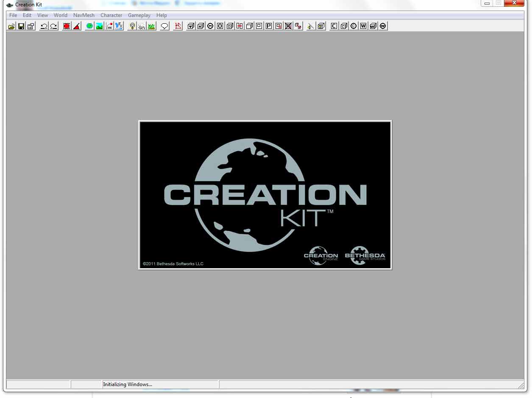Click the flat box icon labeled O
The image size is (532, 398).
point(220,26)
